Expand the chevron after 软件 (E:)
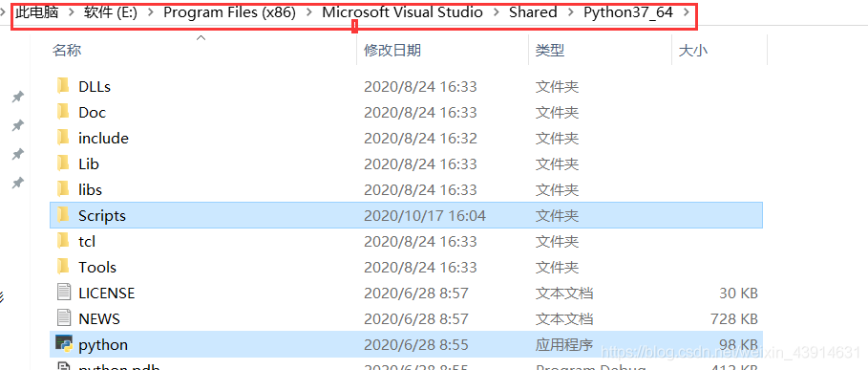 [x=151, y=12]
